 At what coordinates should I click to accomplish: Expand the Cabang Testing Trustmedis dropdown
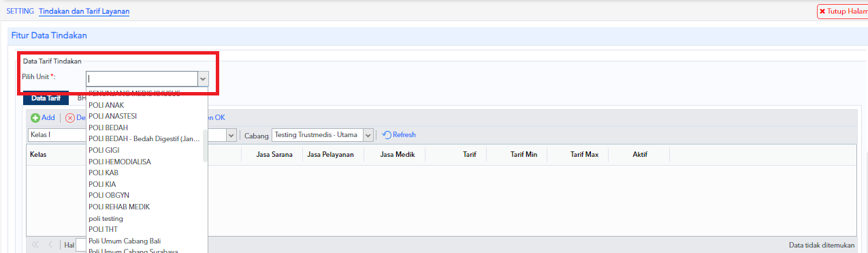point(368,135)
